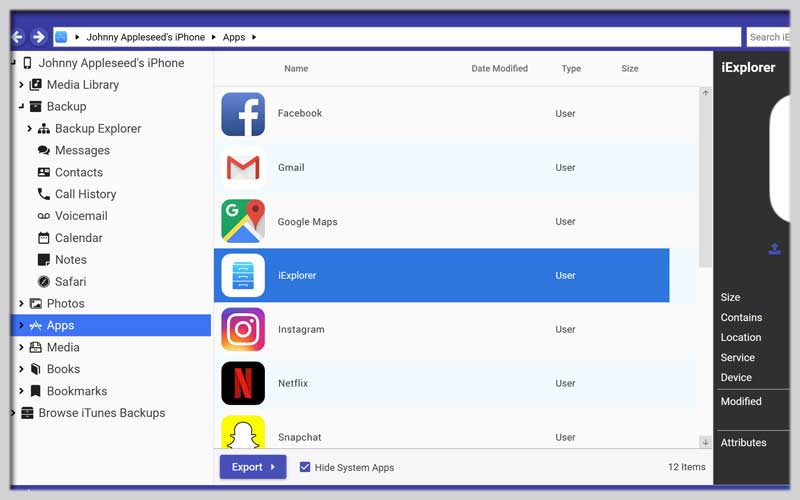Viewport: 800px width, 500px height.
Task: Expand the Browse iTunes Backups node
Action: click(x=13, y=413)
